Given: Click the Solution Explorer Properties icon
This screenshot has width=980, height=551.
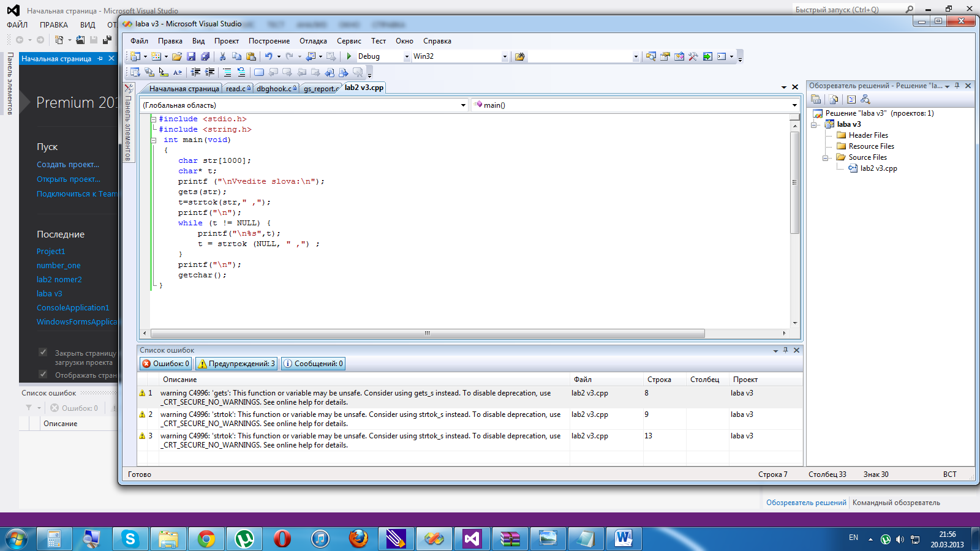Looking at the screenshot, I should (816, 99).
